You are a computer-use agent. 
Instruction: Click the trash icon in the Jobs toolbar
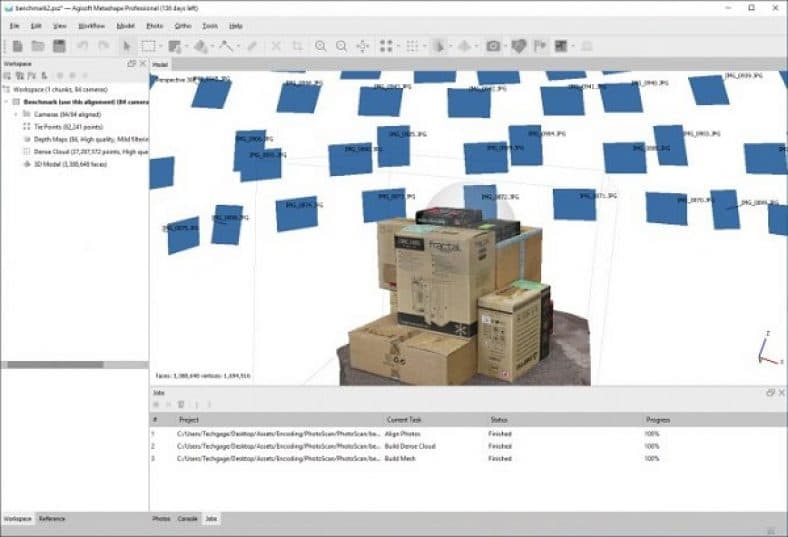click(181, 404)
